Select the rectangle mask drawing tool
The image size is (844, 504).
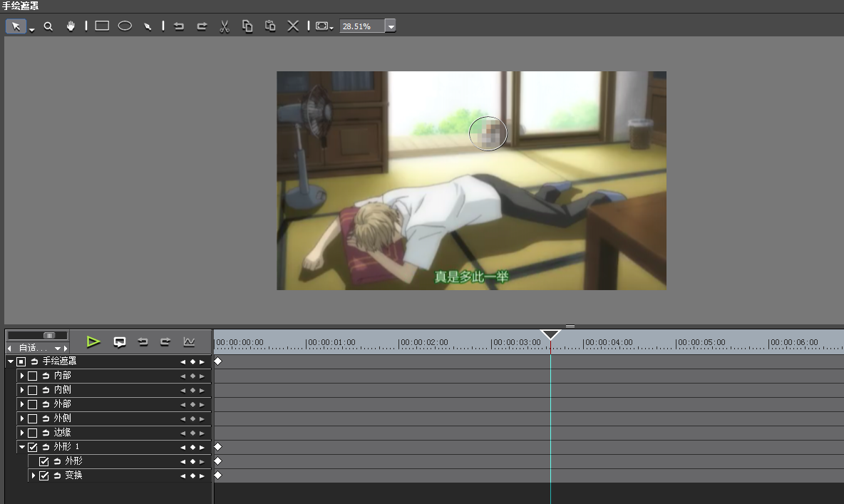102,26
